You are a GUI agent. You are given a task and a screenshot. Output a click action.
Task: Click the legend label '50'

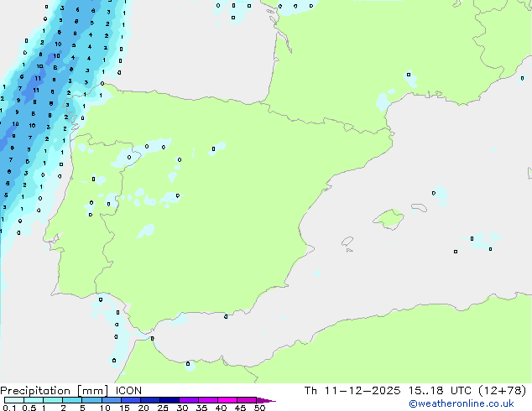(259, 408)
